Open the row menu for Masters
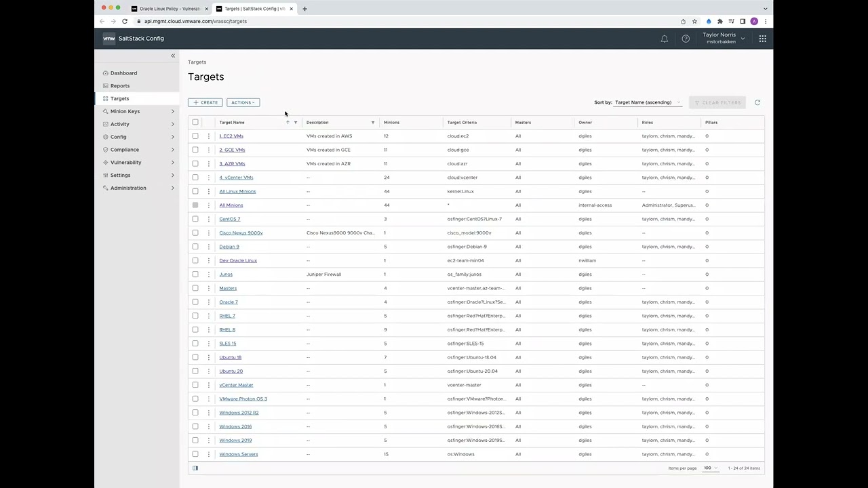 209,288
